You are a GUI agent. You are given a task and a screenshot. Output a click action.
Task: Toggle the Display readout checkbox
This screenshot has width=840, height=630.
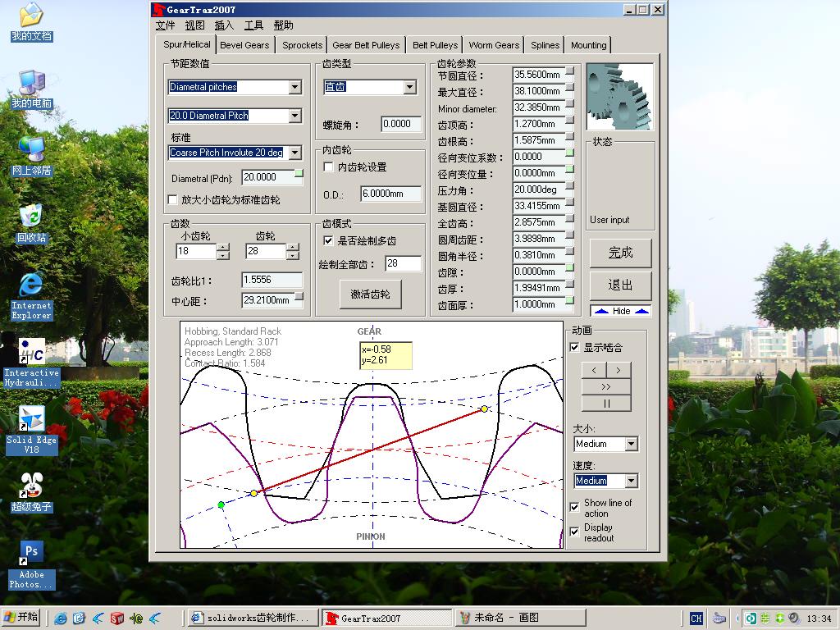point(574,532)
